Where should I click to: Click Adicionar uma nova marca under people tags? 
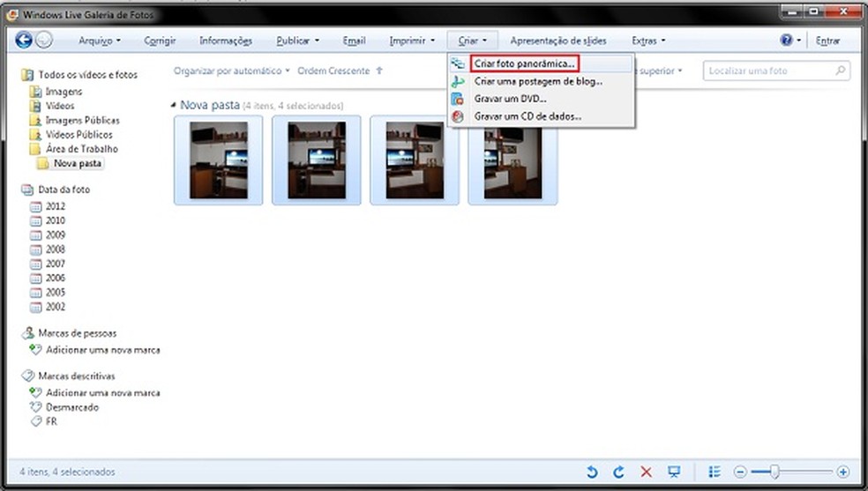tap(103, 350)
